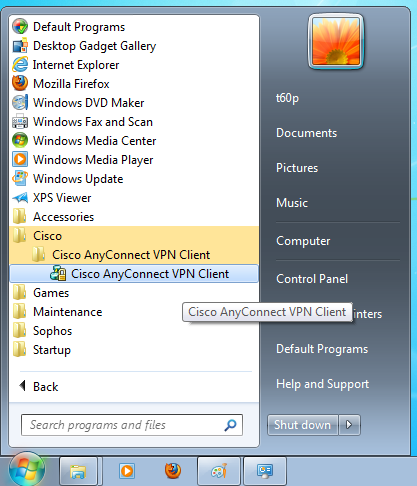The height and width of the screenshot is (486, 417).
Task: Open the t60p user folder link
Action: coord(287,98)
